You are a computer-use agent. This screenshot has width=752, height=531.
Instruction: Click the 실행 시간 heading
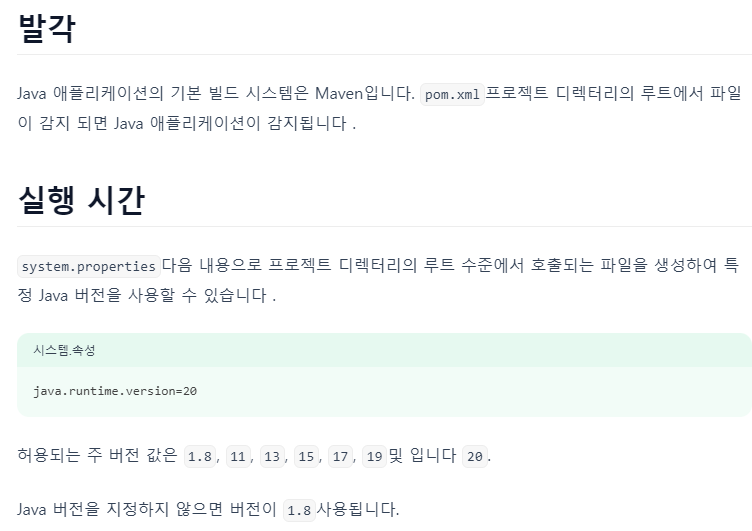coord(81,200)
